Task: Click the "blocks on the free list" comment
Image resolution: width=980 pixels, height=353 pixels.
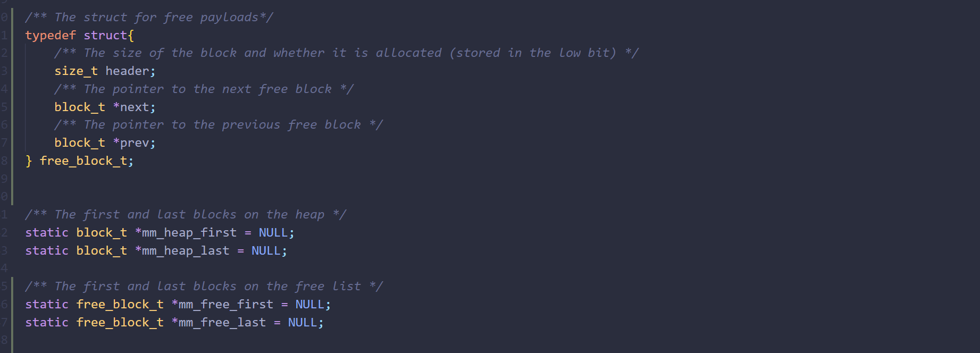Action: [204, 287]
